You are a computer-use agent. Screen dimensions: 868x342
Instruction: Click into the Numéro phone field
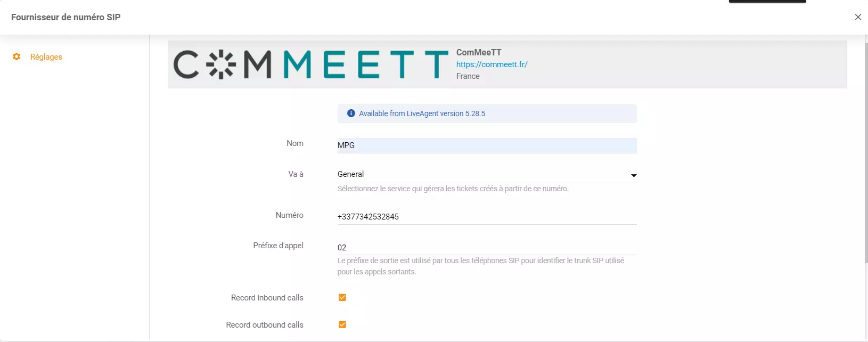click(487, 217)
